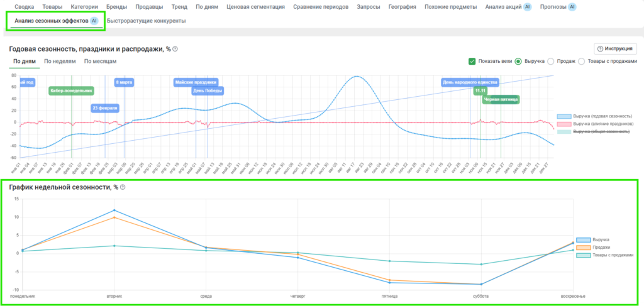
Task: Click AI badge on Прогнозы tab
Action: point(572,7)
